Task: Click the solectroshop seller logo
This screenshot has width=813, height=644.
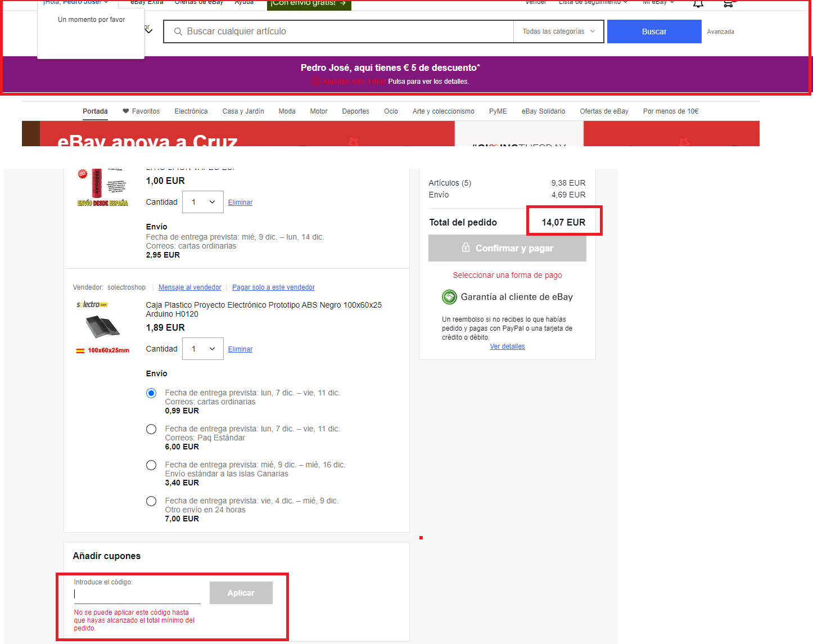Action: [x=92, y=304]
